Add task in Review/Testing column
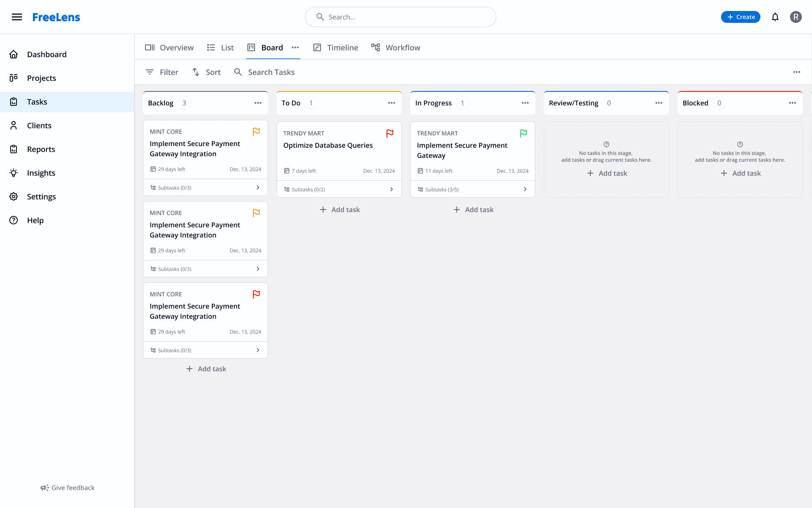The image size is (812, 508). (606, 173)
